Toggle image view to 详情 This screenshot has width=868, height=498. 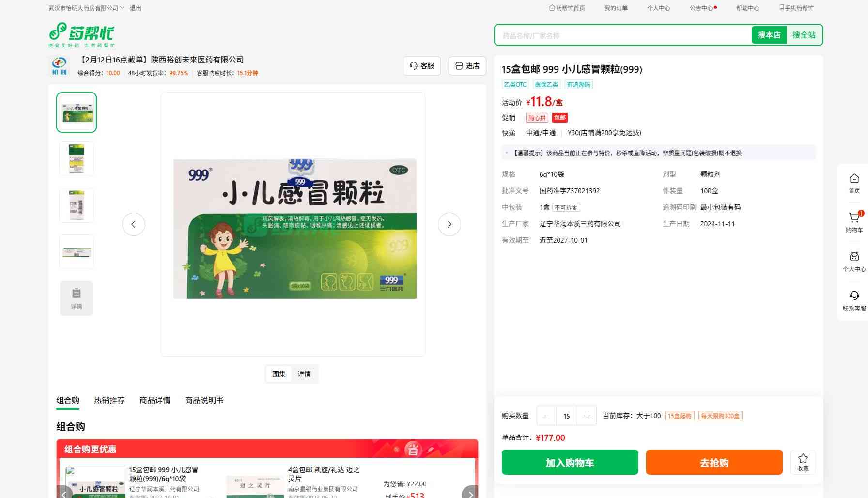click(304, 374)
